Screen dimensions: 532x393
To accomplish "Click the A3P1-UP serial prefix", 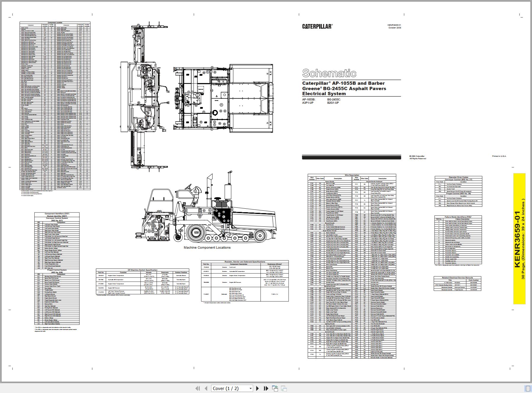I will [308, 103].
